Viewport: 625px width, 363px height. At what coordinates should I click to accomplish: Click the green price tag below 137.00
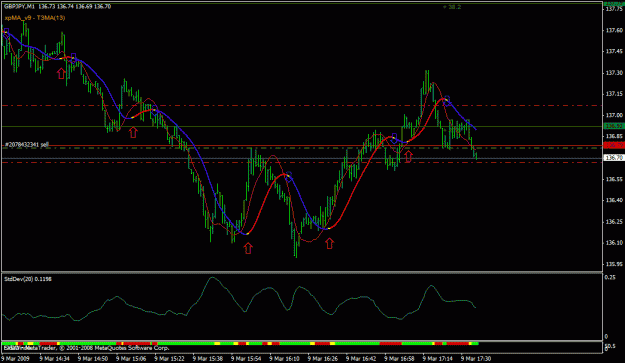[x=614, y=126]
